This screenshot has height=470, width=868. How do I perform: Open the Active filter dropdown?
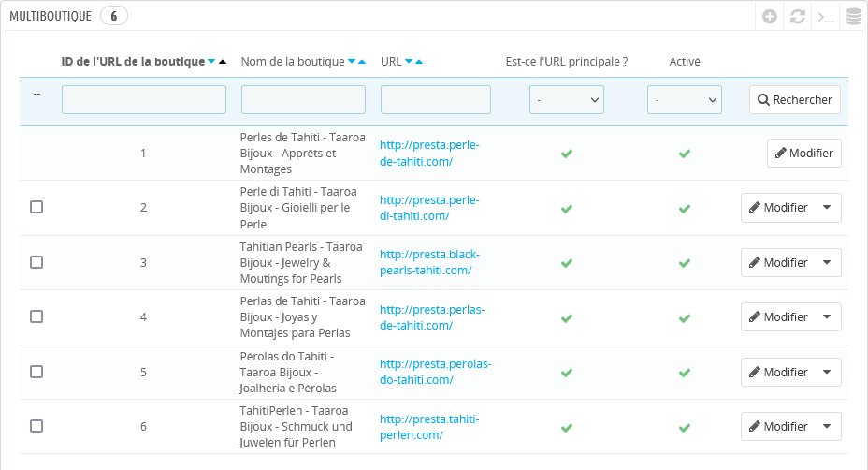point(685,100)
